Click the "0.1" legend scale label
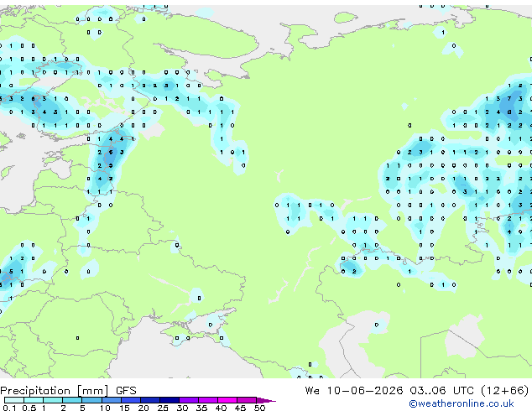The height and width of the screenshot is (411, 532). point(9,408)
